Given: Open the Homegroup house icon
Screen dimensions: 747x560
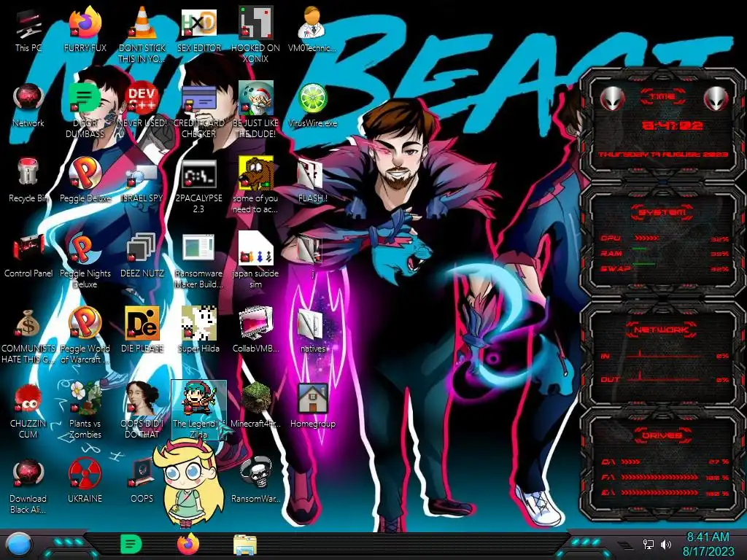Looking at the screenshot, I should (312, 398).
